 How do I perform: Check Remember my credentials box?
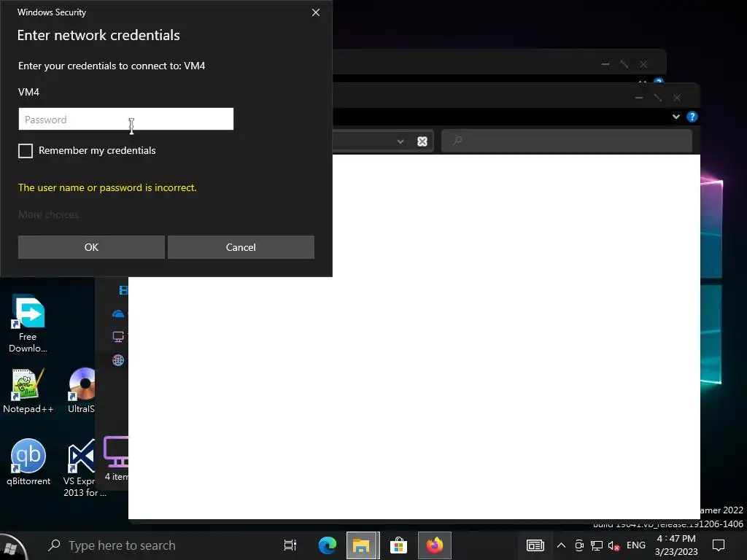[26, 151]
